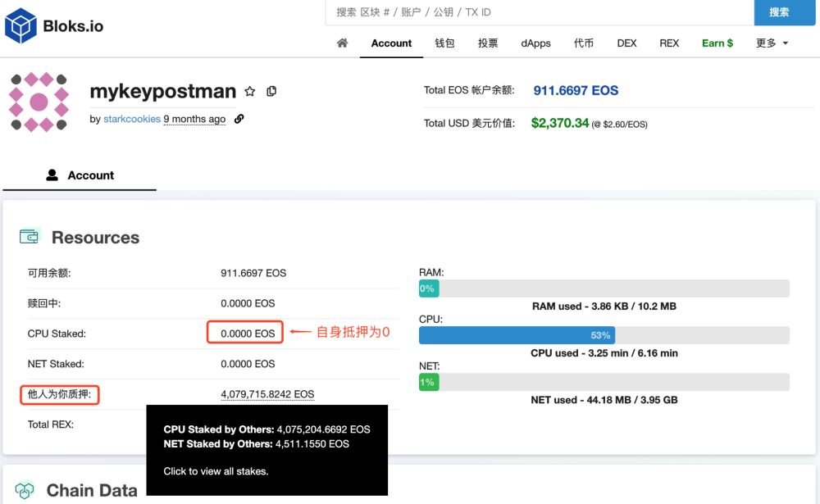Click the CPU Staked by Others tooltip line

point(266,429)
